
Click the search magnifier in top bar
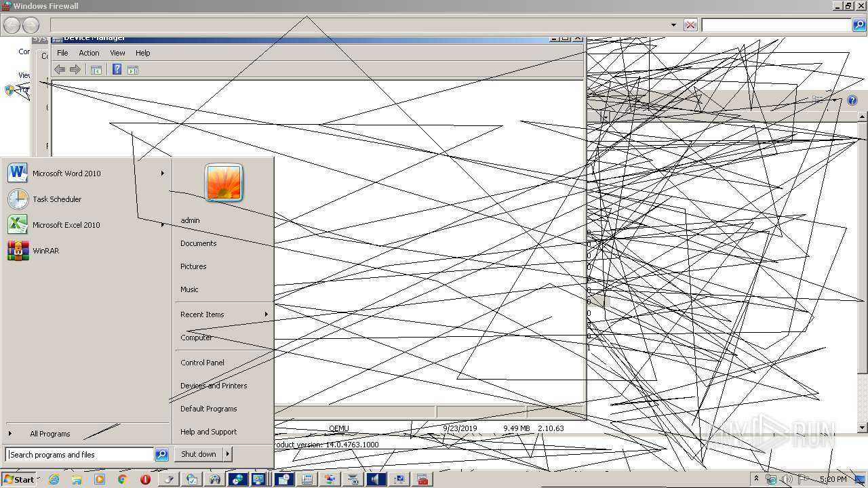859,25
